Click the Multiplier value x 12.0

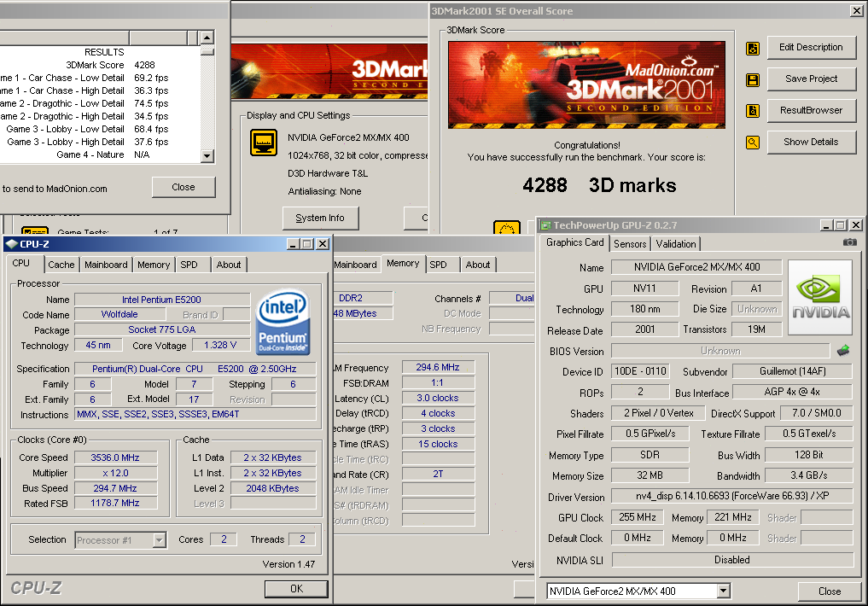(x=115, y=473)
